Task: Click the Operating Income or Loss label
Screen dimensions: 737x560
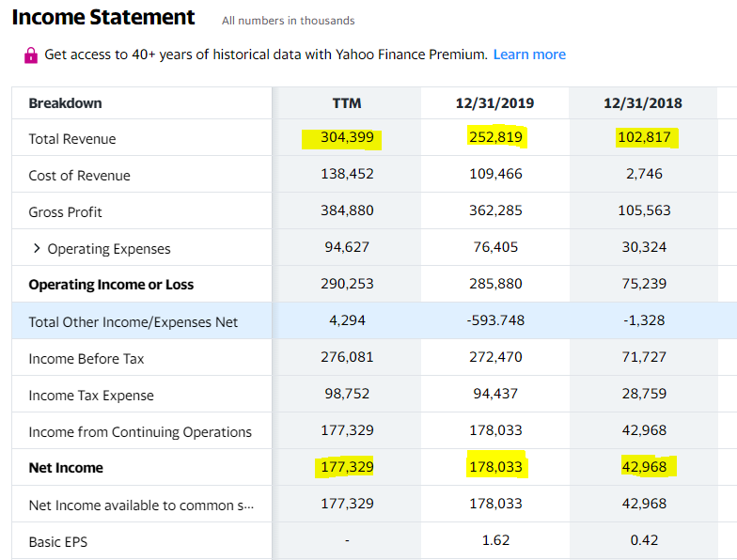Action: (111, 285)
